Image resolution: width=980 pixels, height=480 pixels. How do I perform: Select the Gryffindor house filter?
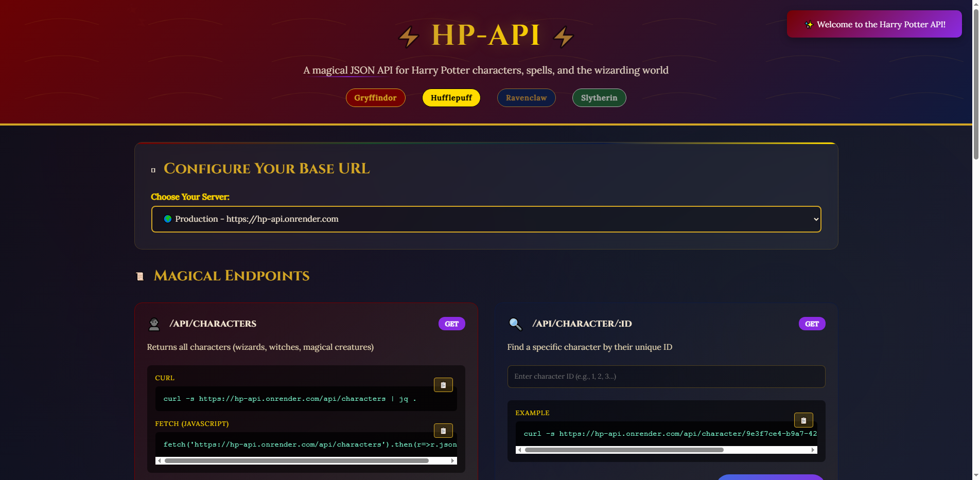click(375, 97)
